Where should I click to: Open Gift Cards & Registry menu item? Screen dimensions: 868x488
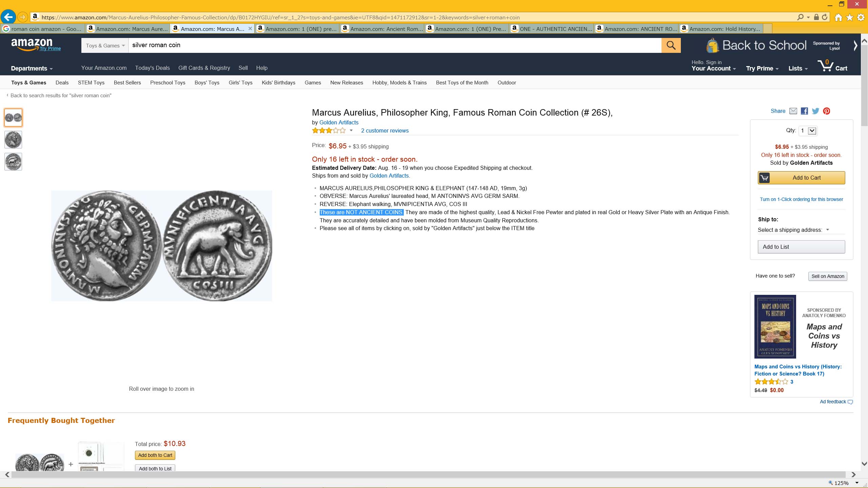[x=204, y=68]
